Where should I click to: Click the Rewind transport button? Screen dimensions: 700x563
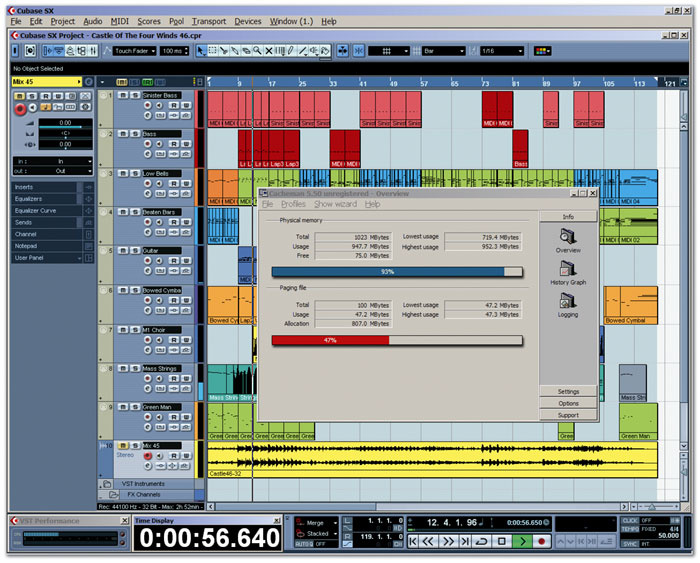428,542
